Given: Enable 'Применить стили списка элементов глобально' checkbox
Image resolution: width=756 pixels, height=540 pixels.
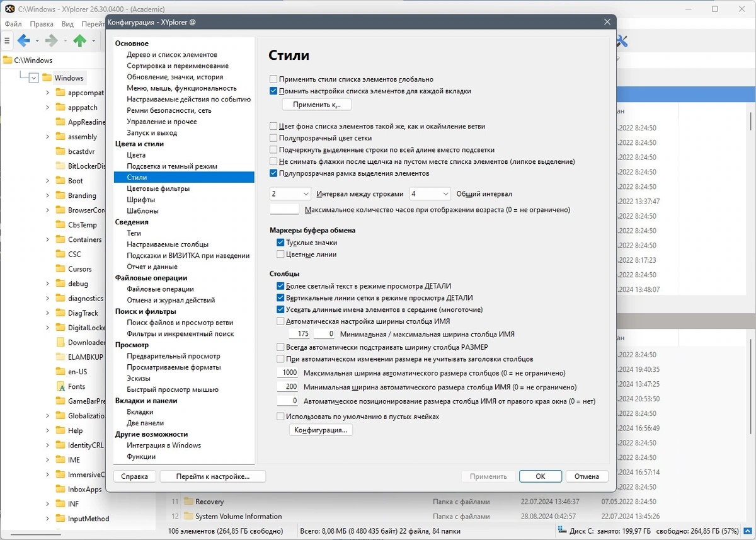Looking at the screenshot, I should pyautogui.click(x=273, y=79).
